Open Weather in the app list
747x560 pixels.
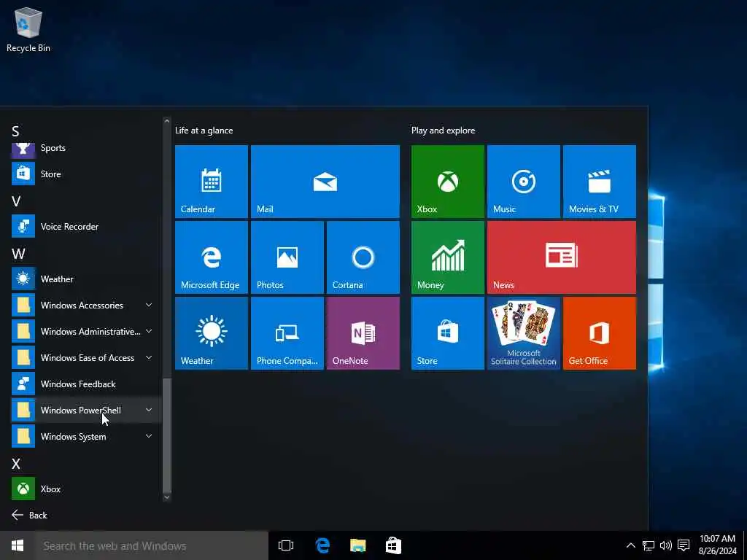(86, 279)
